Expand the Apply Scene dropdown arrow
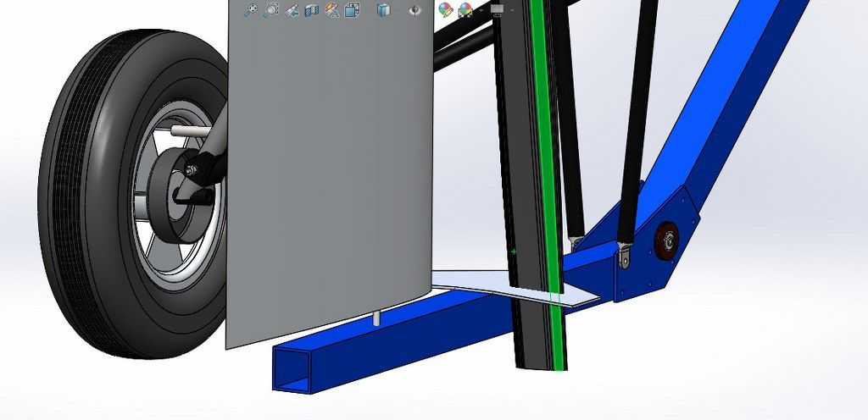 pyautogui.click(x=480, y=10)
